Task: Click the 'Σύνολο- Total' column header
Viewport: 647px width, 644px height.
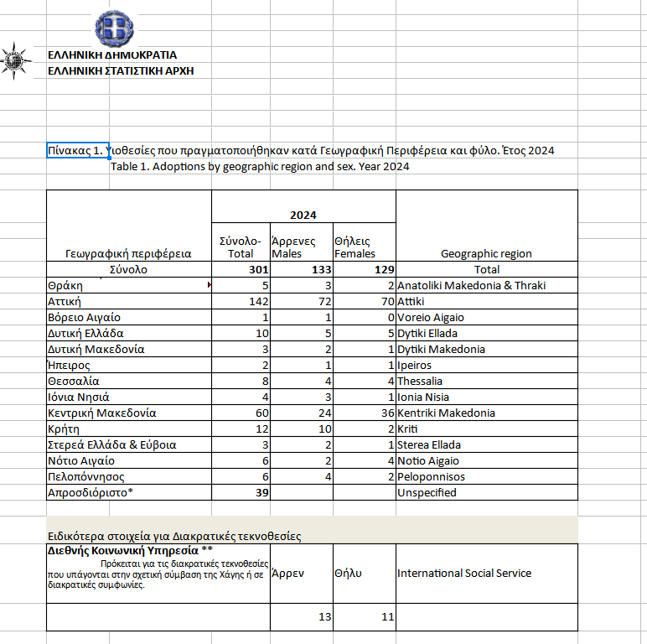Action: click(x=241, y=241)
